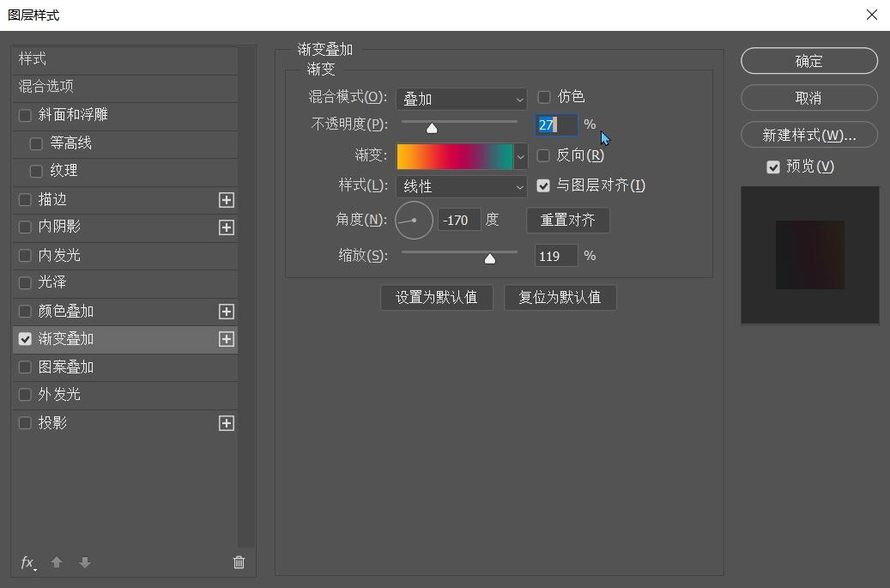Click the 重置对齐 button
890x588 pixels.
coord(567,221)
